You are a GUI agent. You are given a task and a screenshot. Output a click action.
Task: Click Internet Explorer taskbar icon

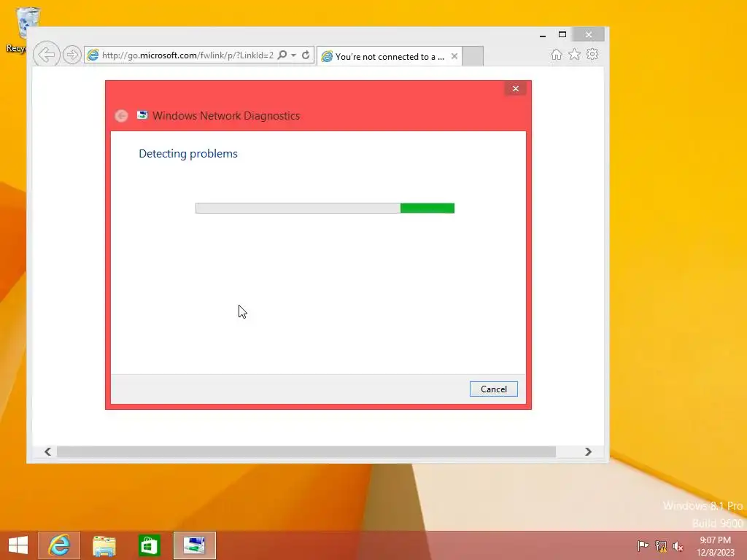(x=59, y=545)
